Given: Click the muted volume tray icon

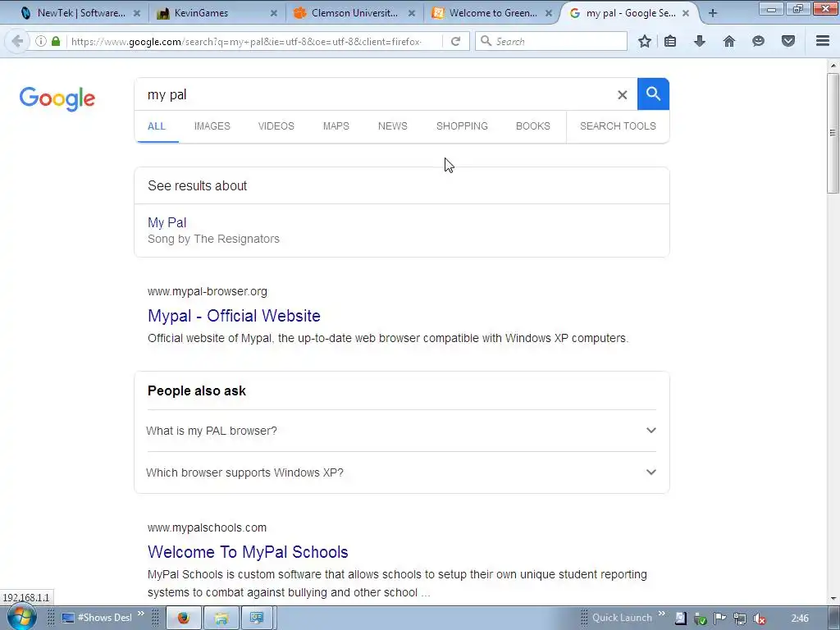Looking at the screenshot, I should (x=759, y=619).
